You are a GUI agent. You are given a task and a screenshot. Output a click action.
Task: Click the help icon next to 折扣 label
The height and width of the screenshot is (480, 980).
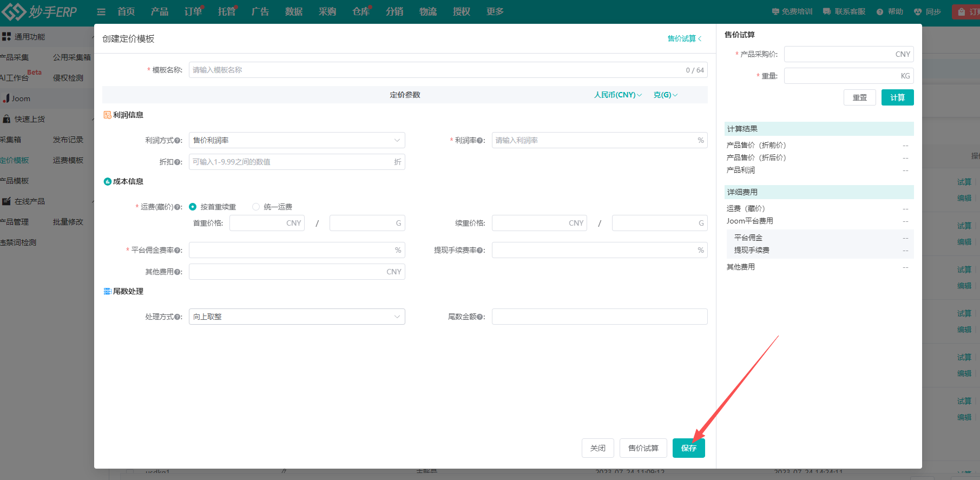pyautogui.click(x=178, y=162)
